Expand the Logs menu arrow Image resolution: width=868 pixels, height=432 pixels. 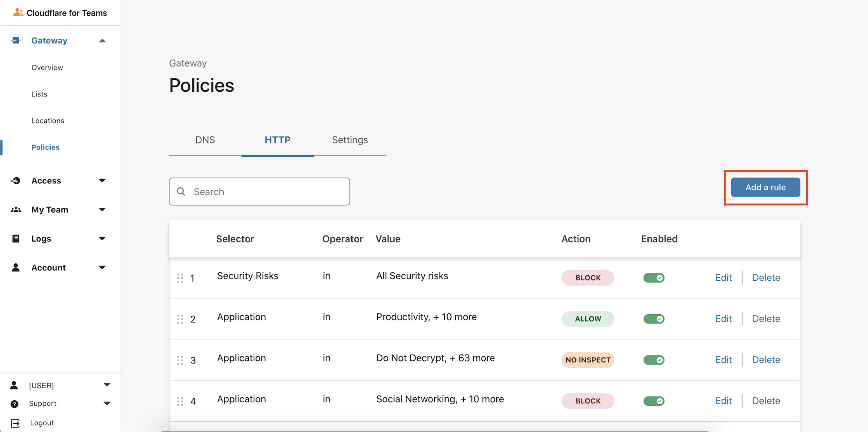pos(102,239)
